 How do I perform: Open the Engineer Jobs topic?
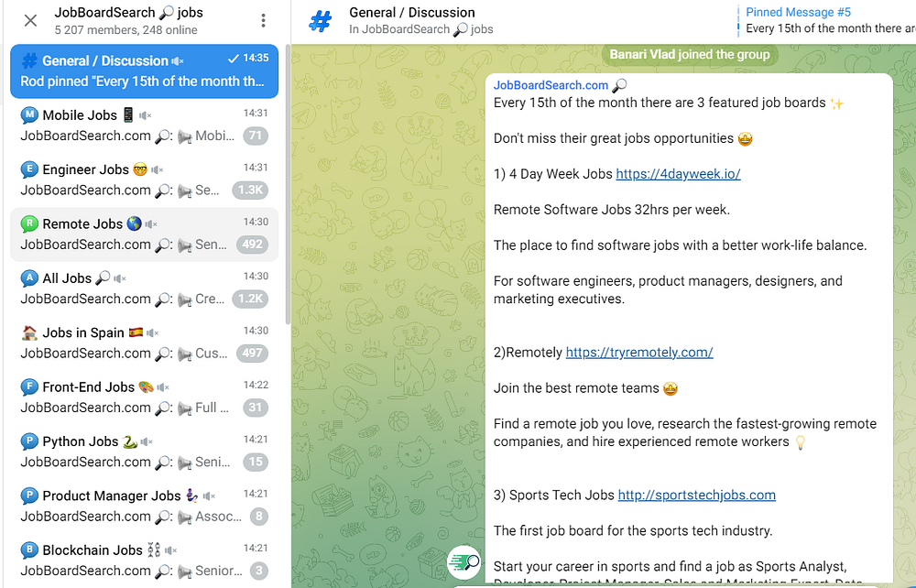145,180
